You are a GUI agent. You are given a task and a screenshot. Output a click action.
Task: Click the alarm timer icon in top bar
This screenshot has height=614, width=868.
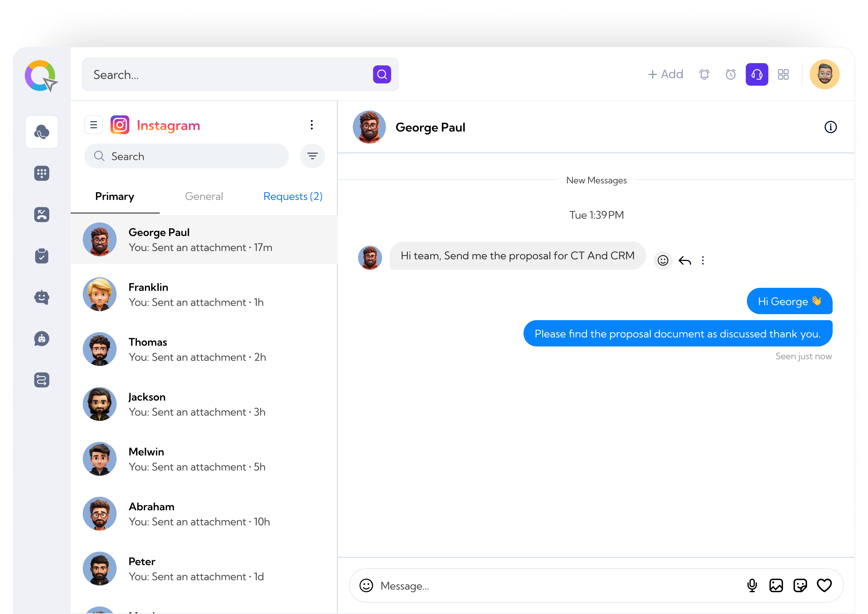[x=731, y=74]
